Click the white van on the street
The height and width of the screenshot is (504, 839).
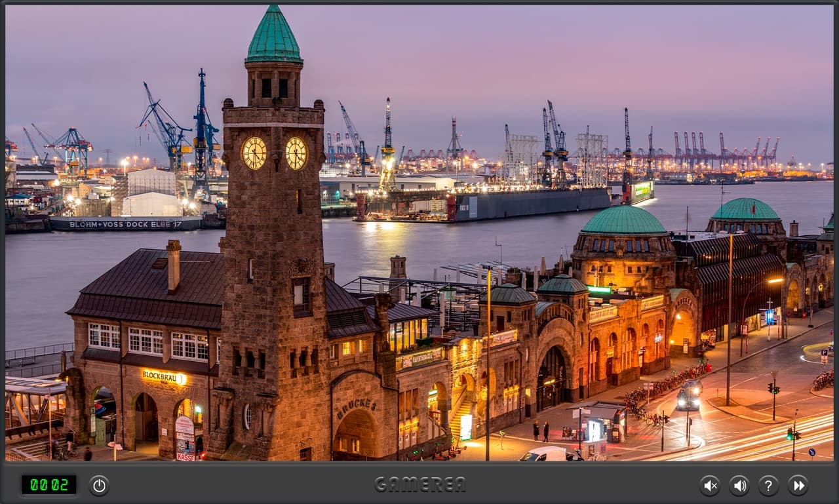coord(543,454)
